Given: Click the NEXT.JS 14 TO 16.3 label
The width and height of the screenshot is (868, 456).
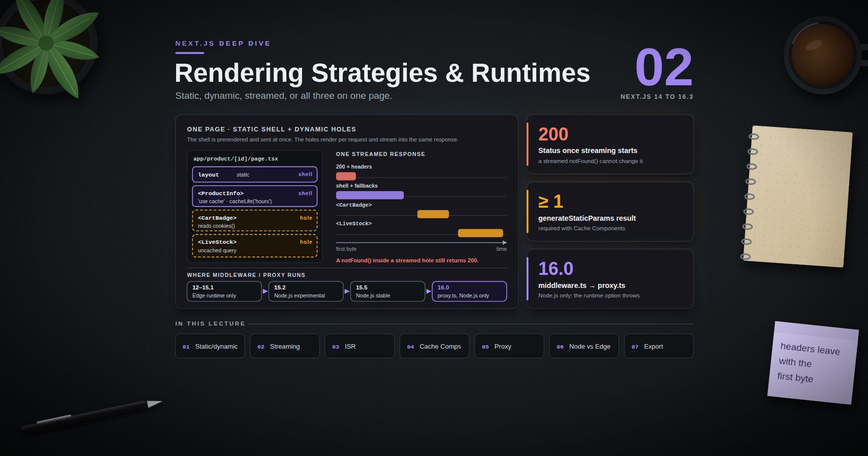Looking at the screenshot, I should point(657,97).
